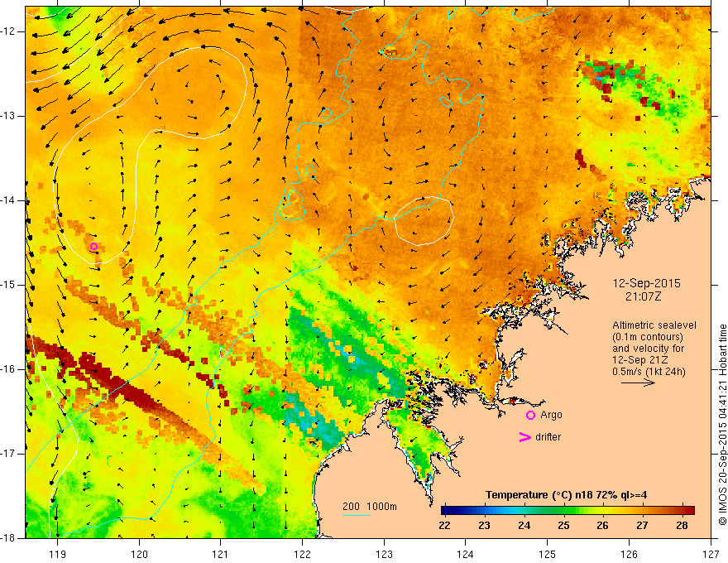728x563 pixels.
Task: Click the 'Temperature (°C) n18 72% ql>=4' title
Action: [x=567, y=495]
